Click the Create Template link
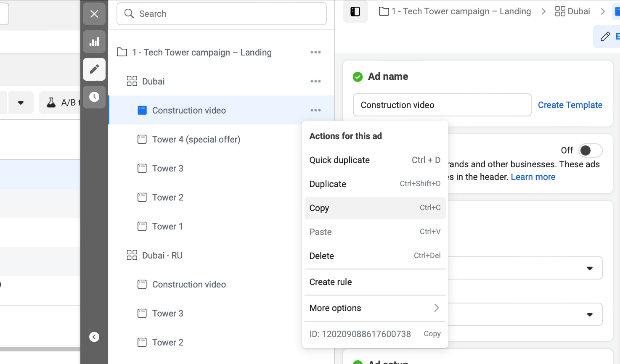 click(x=570, y=105)
